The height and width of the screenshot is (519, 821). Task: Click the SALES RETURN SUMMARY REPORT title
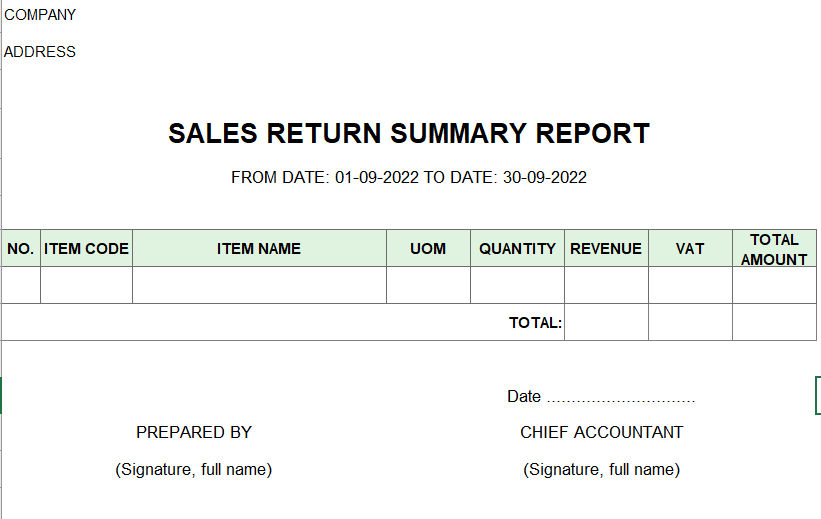409,133
